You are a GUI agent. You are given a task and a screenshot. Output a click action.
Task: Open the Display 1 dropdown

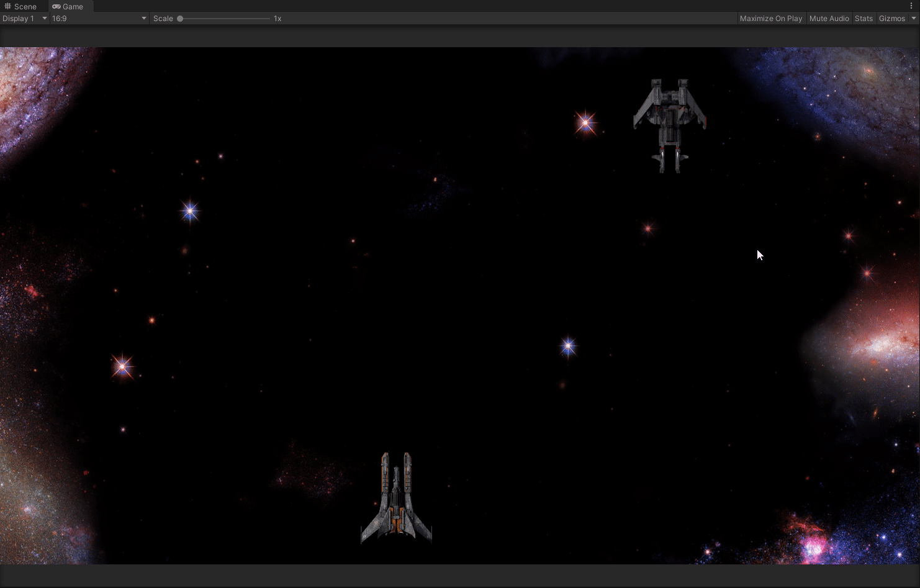coord(25,19)
